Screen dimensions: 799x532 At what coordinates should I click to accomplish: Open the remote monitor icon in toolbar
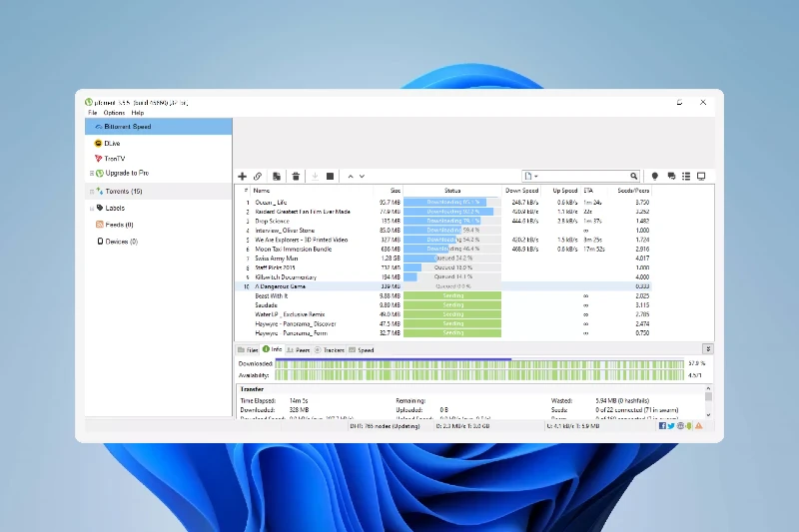(701, 177)
